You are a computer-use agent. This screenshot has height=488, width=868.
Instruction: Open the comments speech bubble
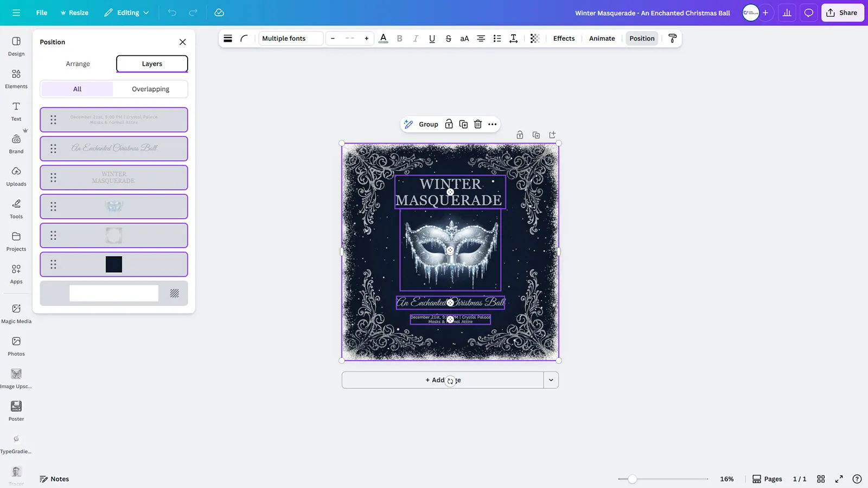coord(808,12)
